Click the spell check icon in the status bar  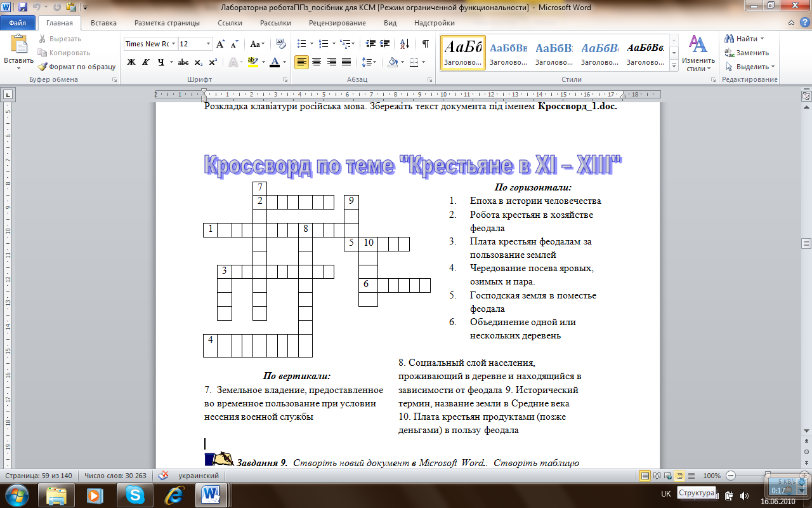163,475
